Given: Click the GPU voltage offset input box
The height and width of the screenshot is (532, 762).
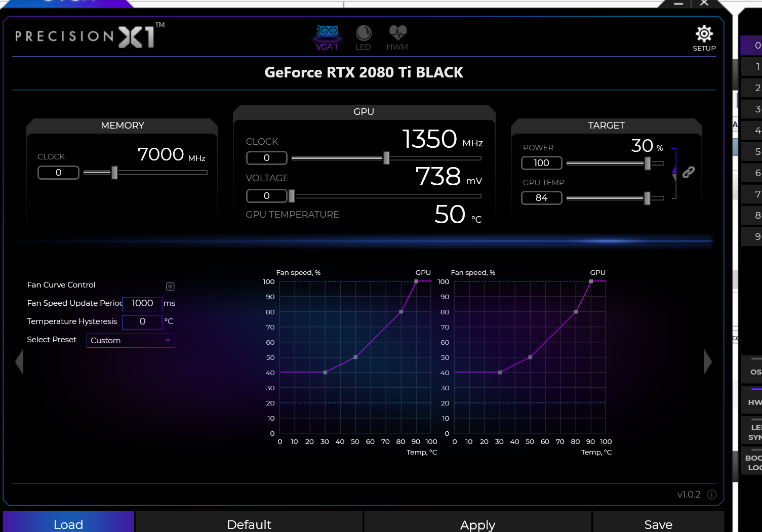Looking at the screenshot, I should [267, 196].
